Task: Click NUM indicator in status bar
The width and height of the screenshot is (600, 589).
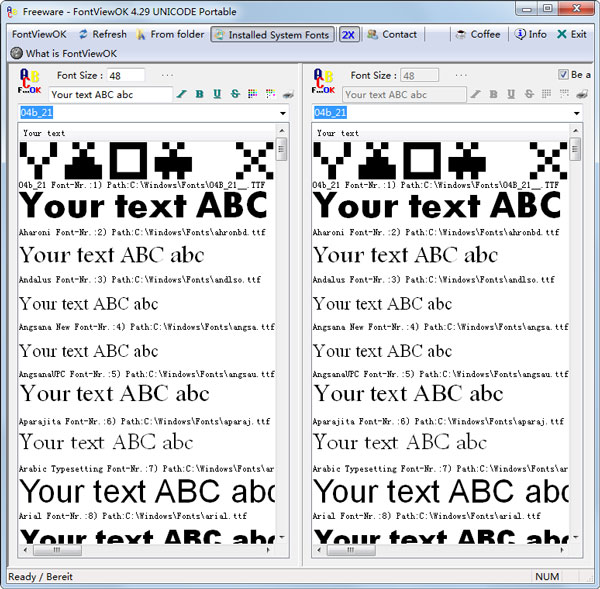Action: 547,577
